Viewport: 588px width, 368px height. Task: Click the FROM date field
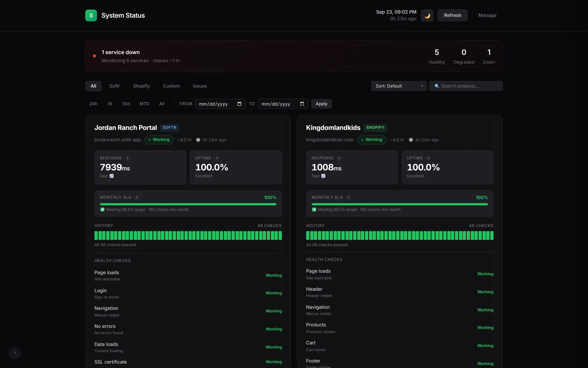tap(220, 104)
